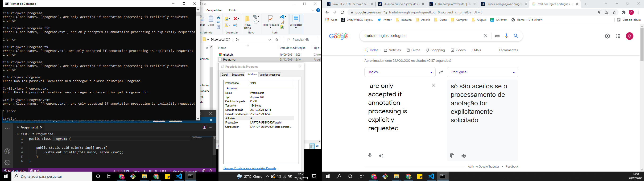Sort Explorer files by Nome column
This screenshot has width=644, height=181.
[222, 48]
